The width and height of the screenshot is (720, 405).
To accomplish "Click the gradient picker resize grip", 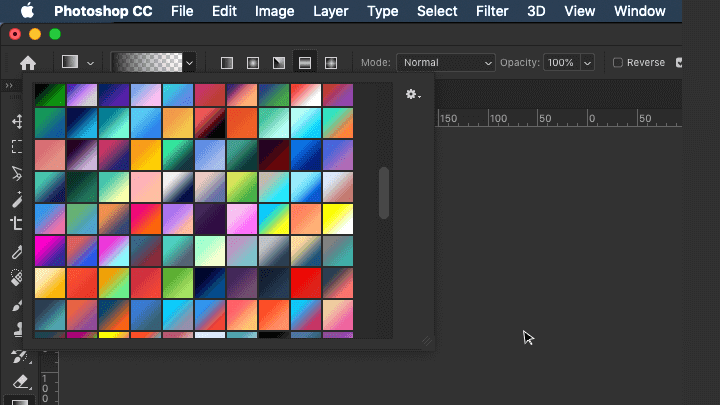I will pos(427,341).
